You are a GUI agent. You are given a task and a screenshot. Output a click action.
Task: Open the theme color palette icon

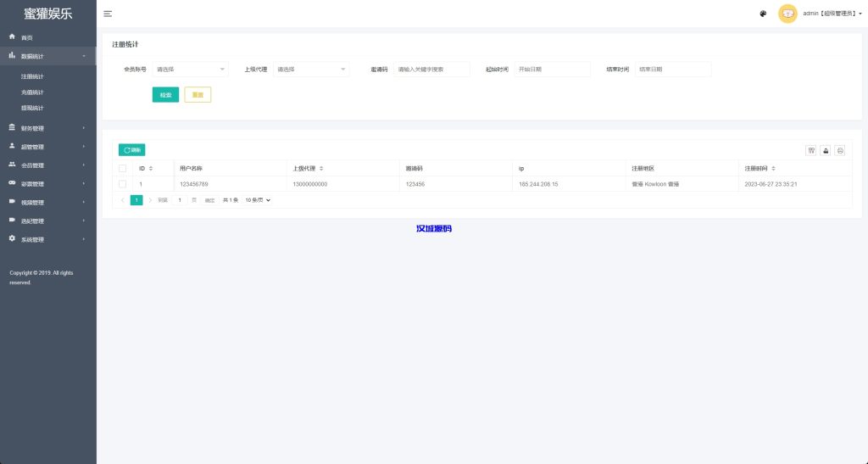(763, 14)
